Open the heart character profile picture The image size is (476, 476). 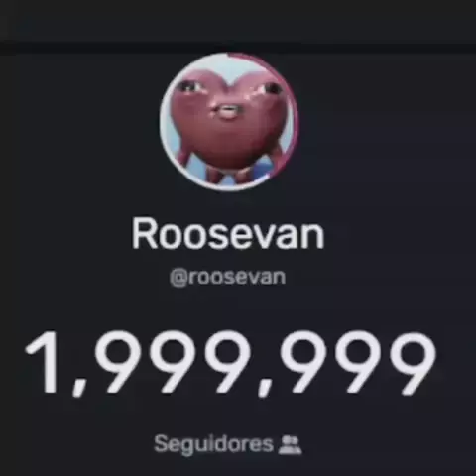(x=229, y=121)
